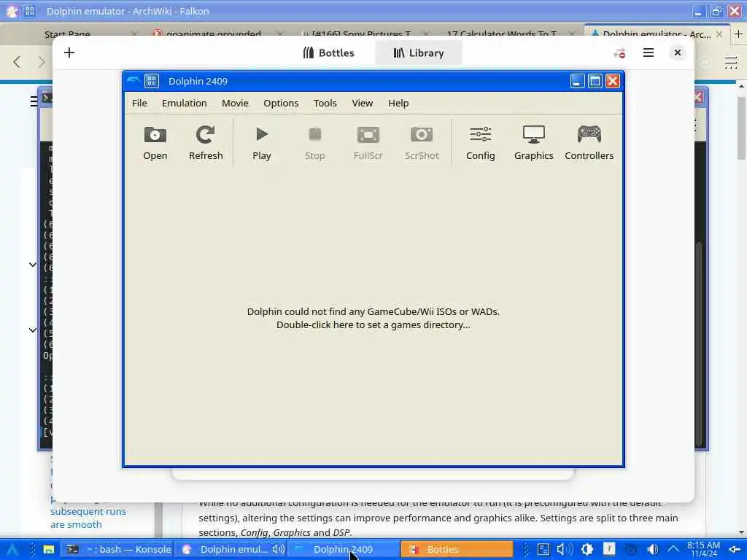Click the Refresh game list icon

206,143
